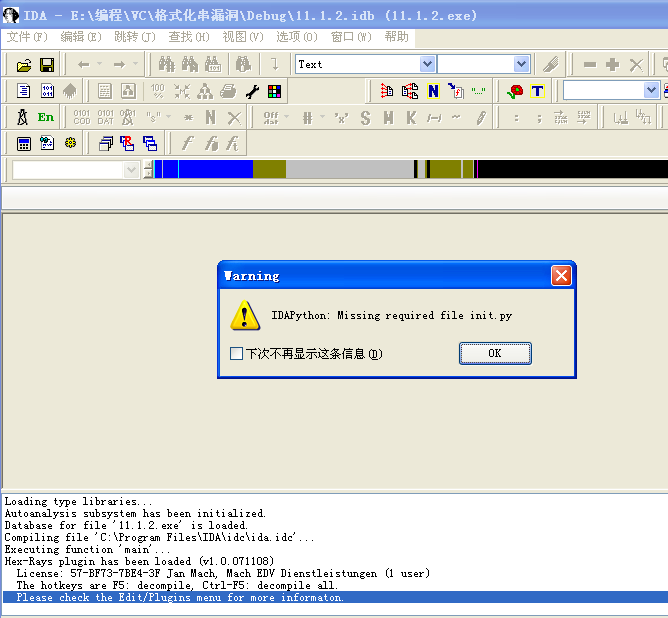Open the disassembly text view icon
The image size is (668, 618).
point(23,91)
